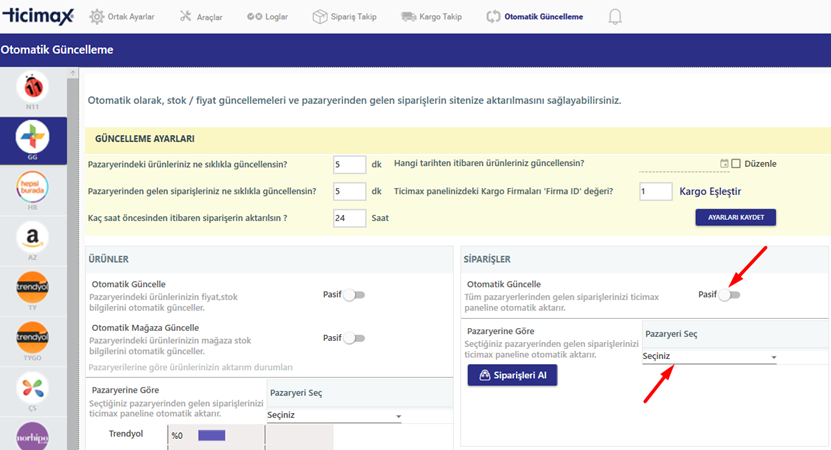Click the Ticimax logo
831x450 pixels.
(38, 16)
